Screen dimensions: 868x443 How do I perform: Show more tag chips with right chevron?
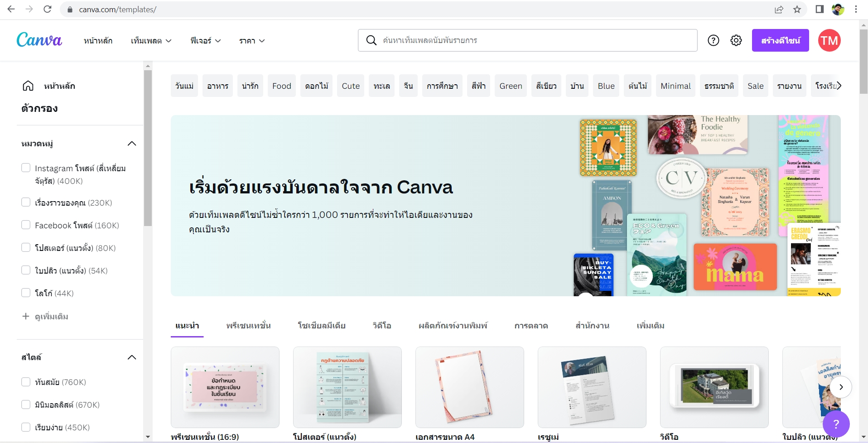[x=839, y=86]
